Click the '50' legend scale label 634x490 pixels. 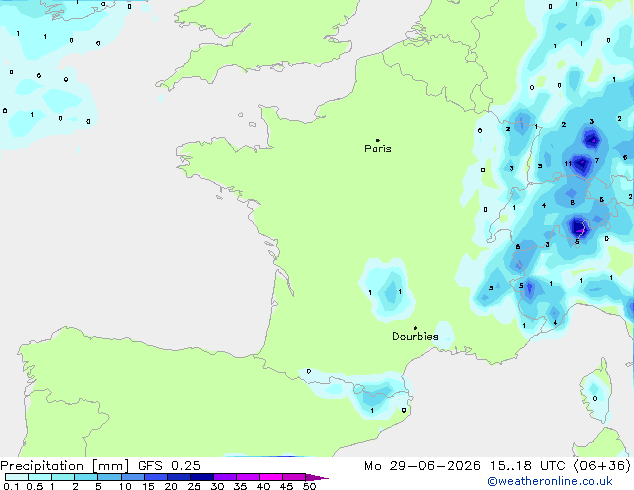pos(310,486)
